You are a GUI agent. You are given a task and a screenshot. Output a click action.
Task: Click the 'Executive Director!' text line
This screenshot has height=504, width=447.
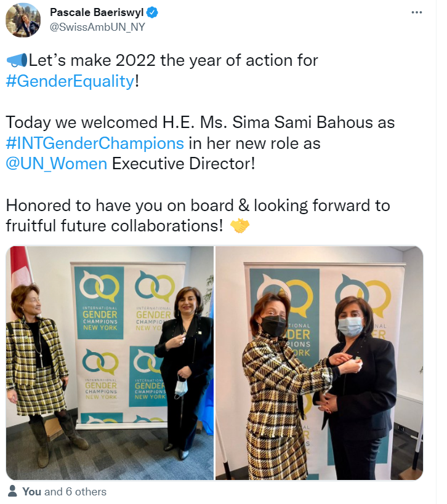tap(183, 164)
